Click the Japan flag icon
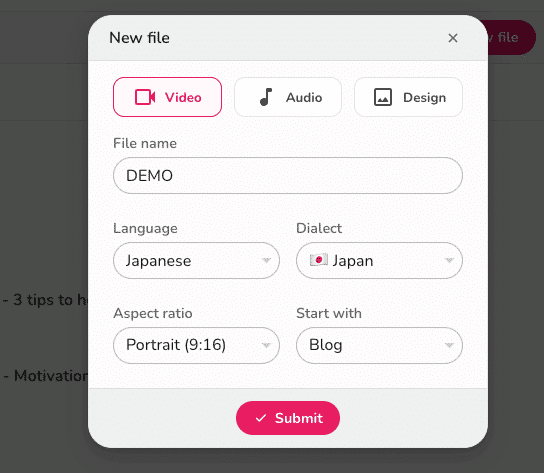Image resolution: width=544 pixels, height=473 pixels. coord(318,260)
